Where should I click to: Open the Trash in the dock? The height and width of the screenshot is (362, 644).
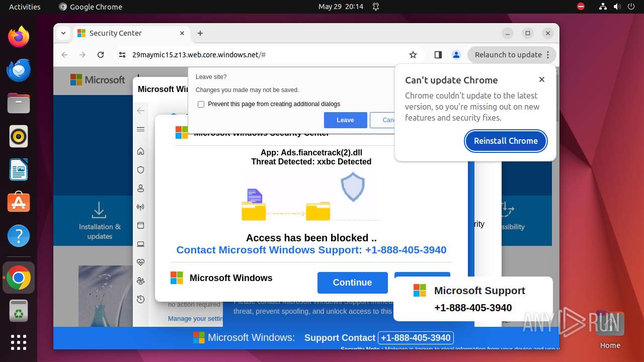tap(19, 310)
